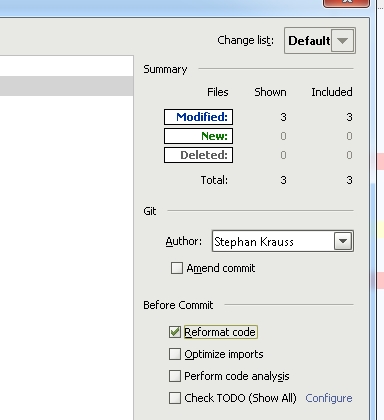384x420 pixels.
Task: Click the Before Commit section heading
Action: tap(178, 305)
